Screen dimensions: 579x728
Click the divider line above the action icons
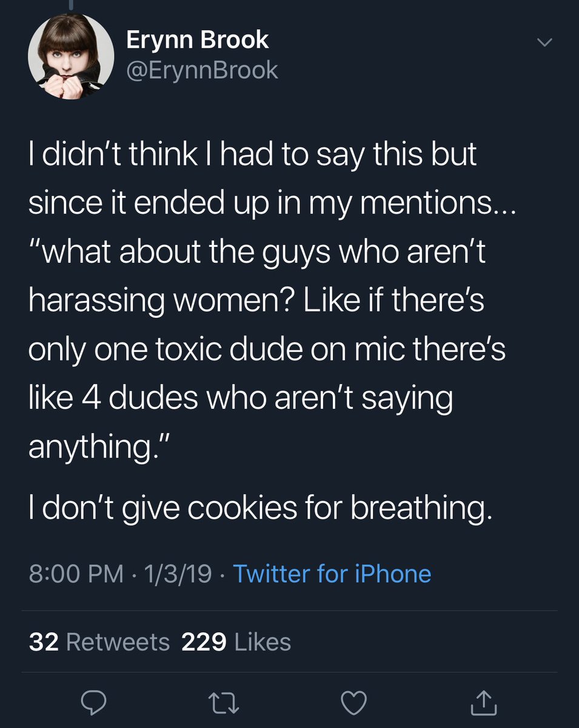[x=289, y=672]
